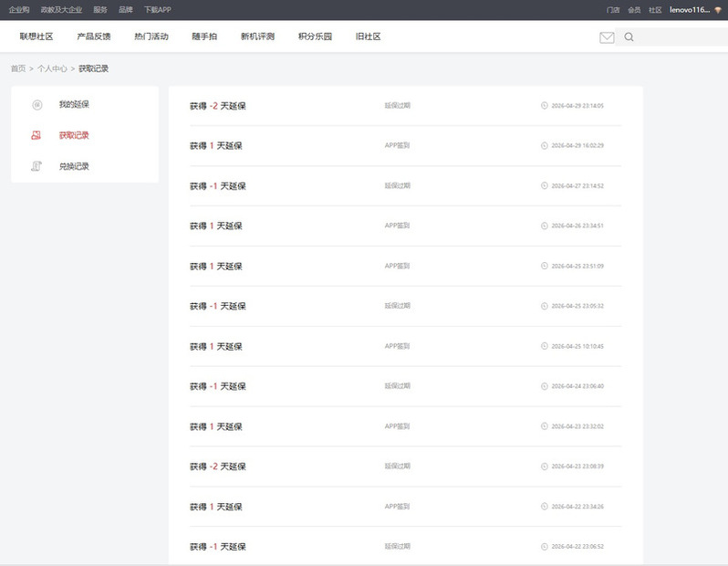Click the 兑换记录 sidebar icon

(x=36, y=166)
